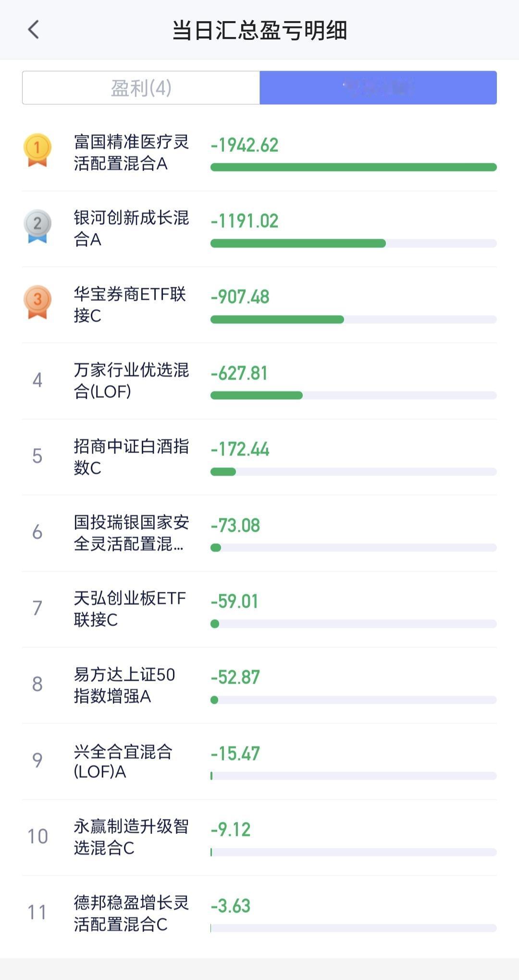Click the gold rank 1 medal icon
This screenshot has width=519, height=980.
pos(37,150)
